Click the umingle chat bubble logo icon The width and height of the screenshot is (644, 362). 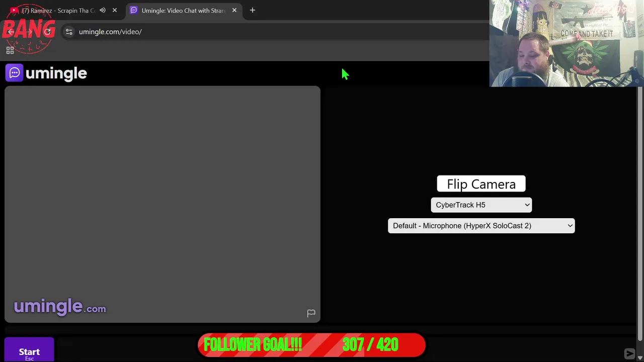tap(15, 73)
